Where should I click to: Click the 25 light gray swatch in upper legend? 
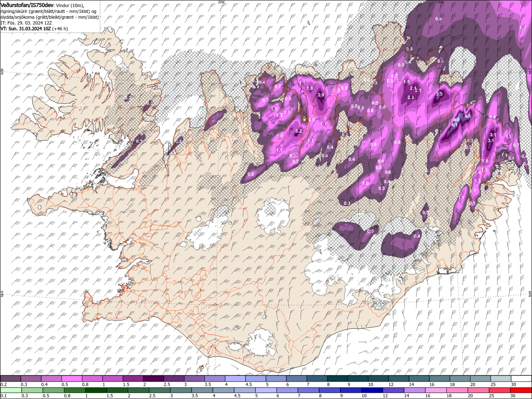[501, 379]
